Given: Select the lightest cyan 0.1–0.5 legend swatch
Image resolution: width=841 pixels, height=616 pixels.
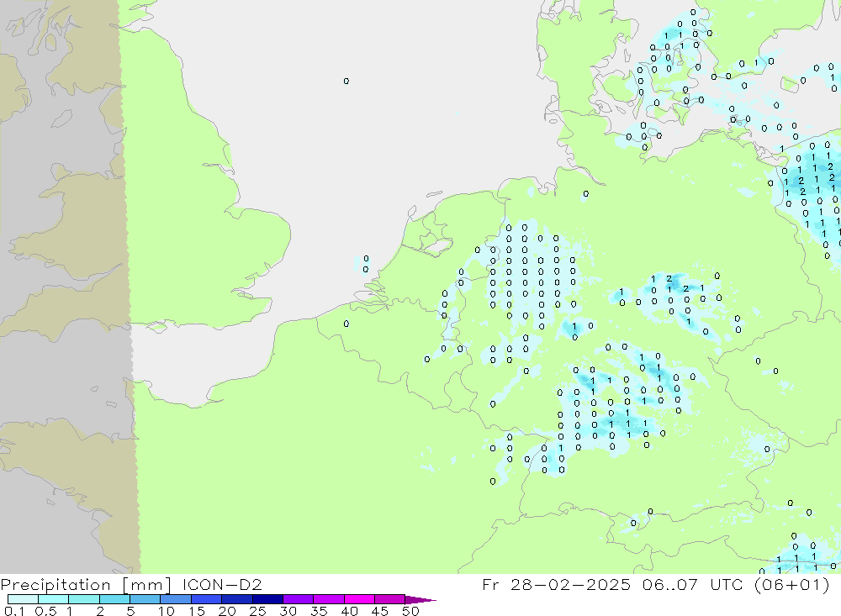Looking at the screenshot, I should click(x=23, y=599).
